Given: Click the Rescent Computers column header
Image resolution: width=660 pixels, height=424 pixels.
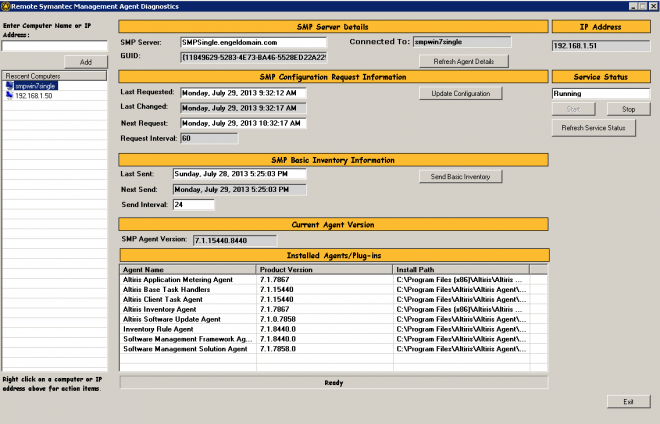Looking at the screenshot, I should 54,76.
